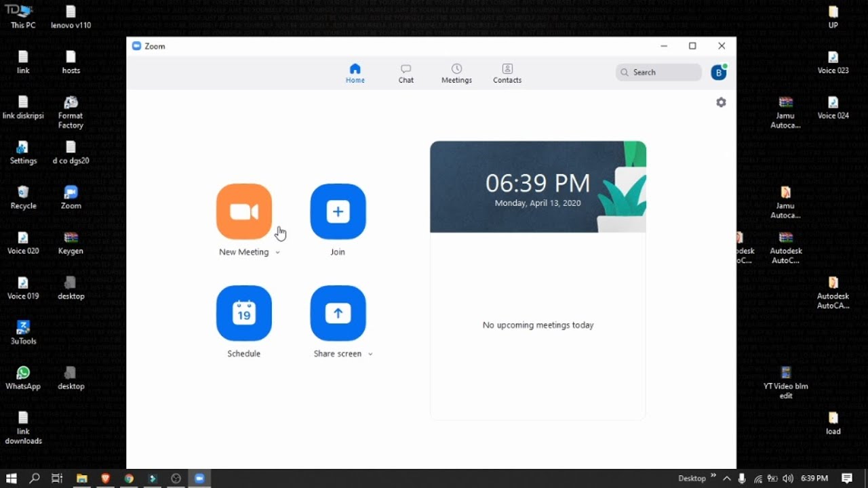Open the Contacts tab

pyautogui.click(x=507, y=74)
